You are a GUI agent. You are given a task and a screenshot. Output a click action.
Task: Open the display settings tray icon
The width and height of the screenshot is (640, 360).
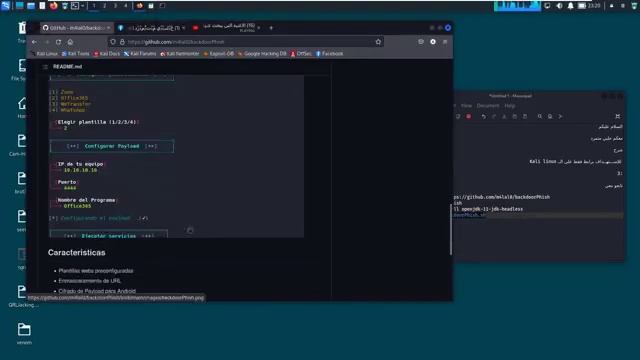(x=547, y=6)
